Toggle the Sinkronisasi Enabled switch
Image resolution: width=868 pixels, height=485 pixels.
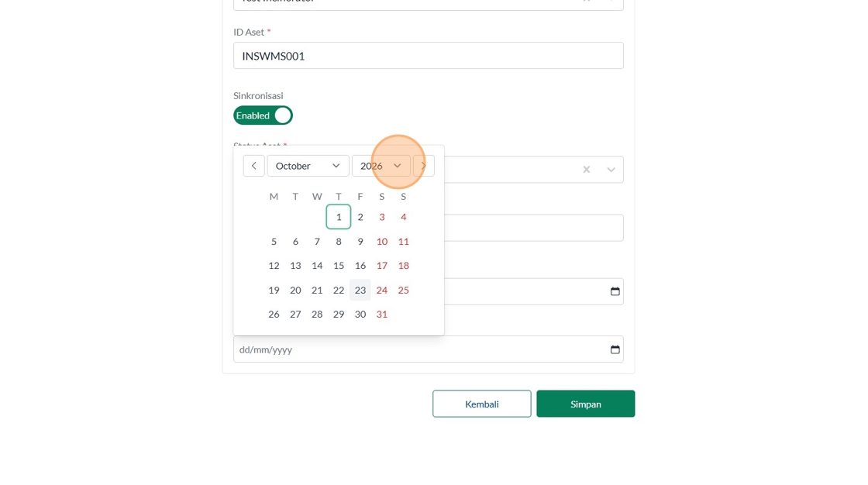coord(263,115)
